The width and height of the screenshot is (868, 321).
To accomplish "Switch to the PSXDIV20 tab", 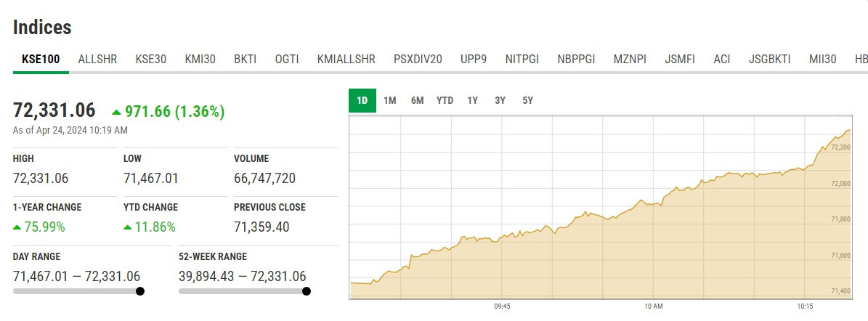I will pos(418,60).
